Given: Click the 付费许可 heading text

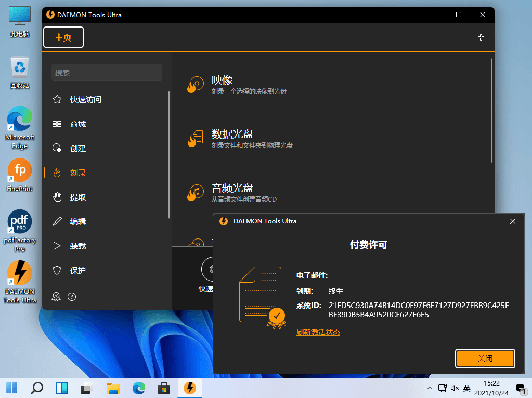Looking at the screenshot, I should coord(369,244).
